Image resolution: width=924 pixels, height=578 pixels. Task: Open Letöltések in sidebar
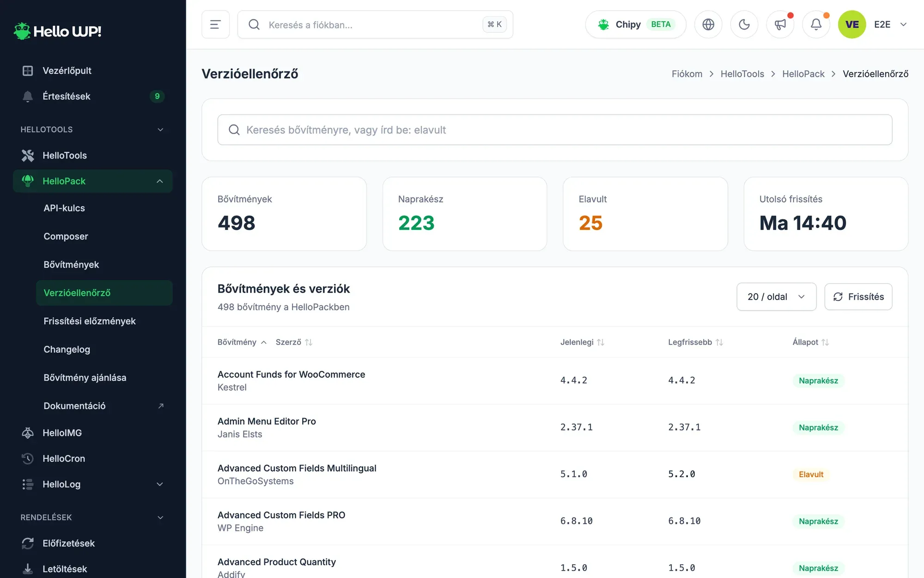pos(92,569)
